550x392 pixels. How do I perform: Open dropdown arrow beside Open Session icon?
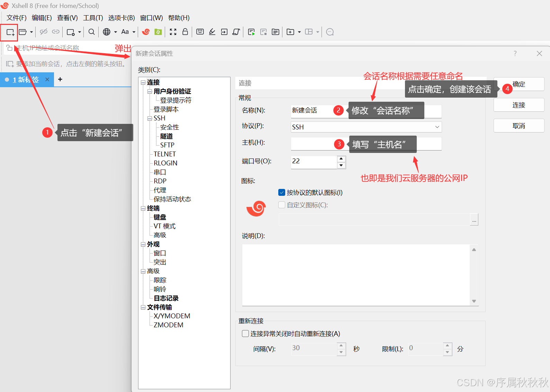(x=31, y=32)
